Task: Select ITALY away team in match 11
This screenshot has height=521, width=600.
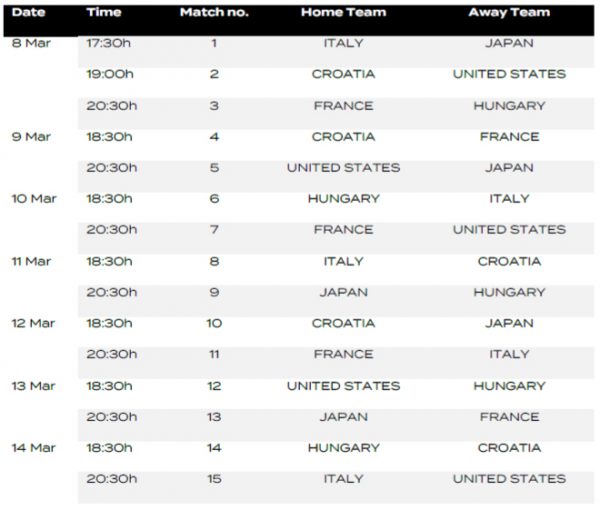Action: [509, 354]
